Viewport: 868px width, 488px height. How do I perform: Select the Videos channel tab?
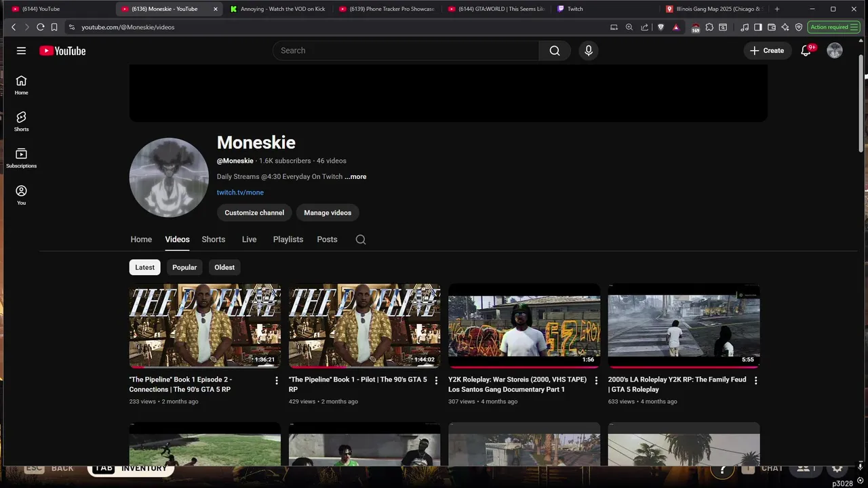[x=177, y=239]
